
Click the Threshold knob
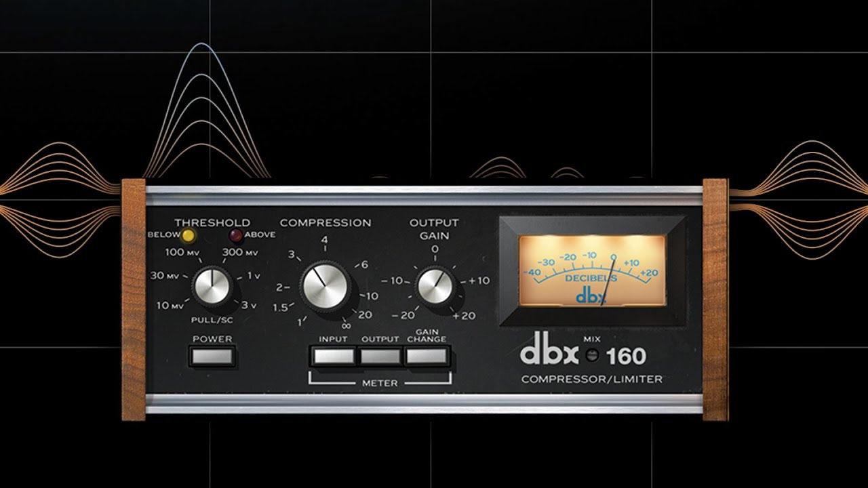pyautogui.click(x=213, y=287)
